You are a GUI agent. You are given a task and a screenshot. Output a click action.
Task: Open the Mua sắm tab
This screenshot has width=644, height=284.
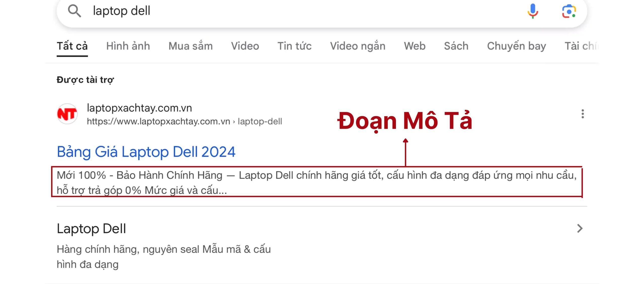[x=190, y=46]
